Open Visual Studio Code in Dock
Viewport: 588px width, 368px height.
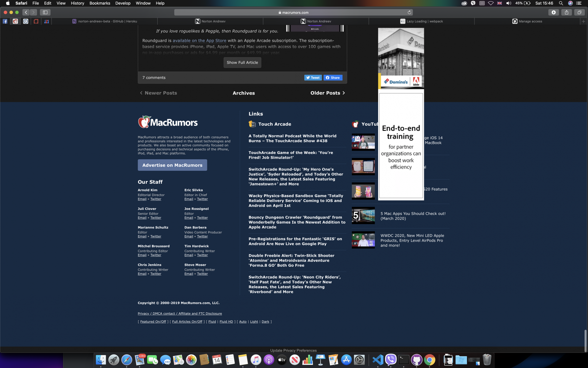pos(378,360)
